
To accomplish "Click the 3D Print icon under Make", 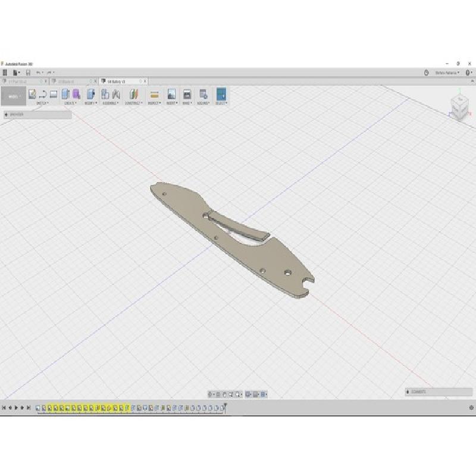I will (187, 94).
